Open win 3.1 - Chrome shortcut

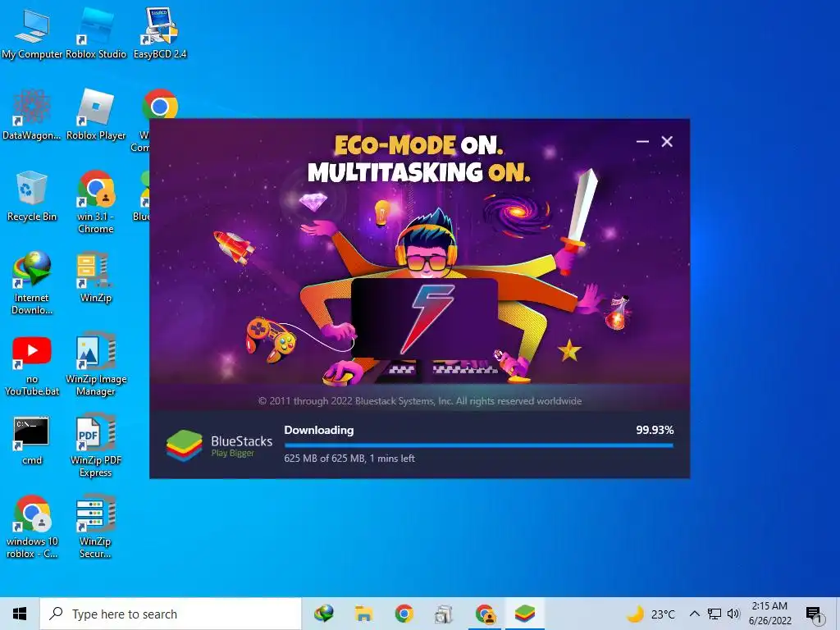96,202
